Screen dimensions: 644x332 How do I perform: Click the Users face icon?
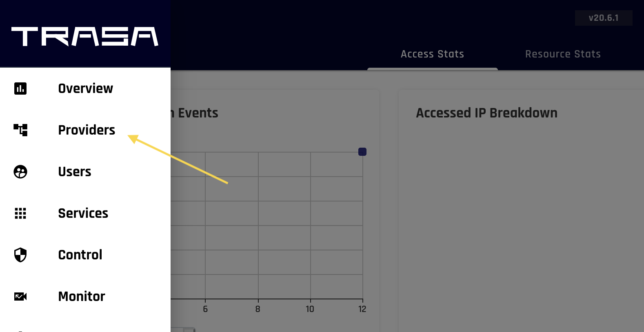20,172
